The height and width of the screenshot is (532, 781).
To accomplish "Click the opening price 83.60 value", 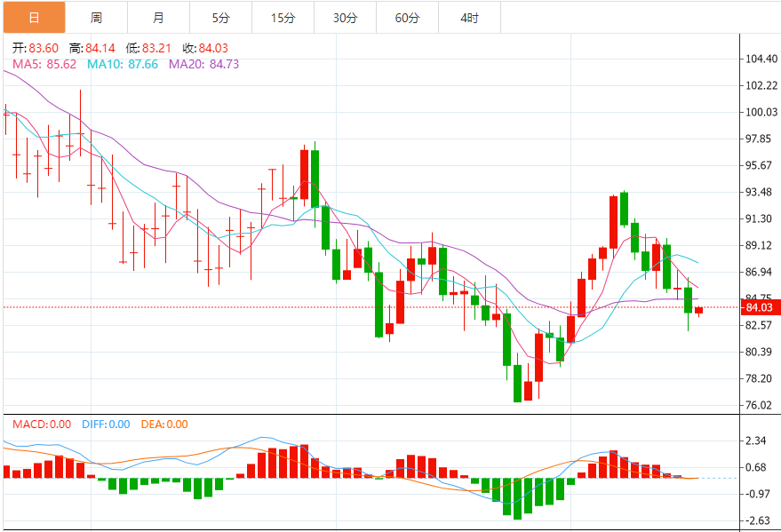I will pyautogui.click(x=44, y=48).
